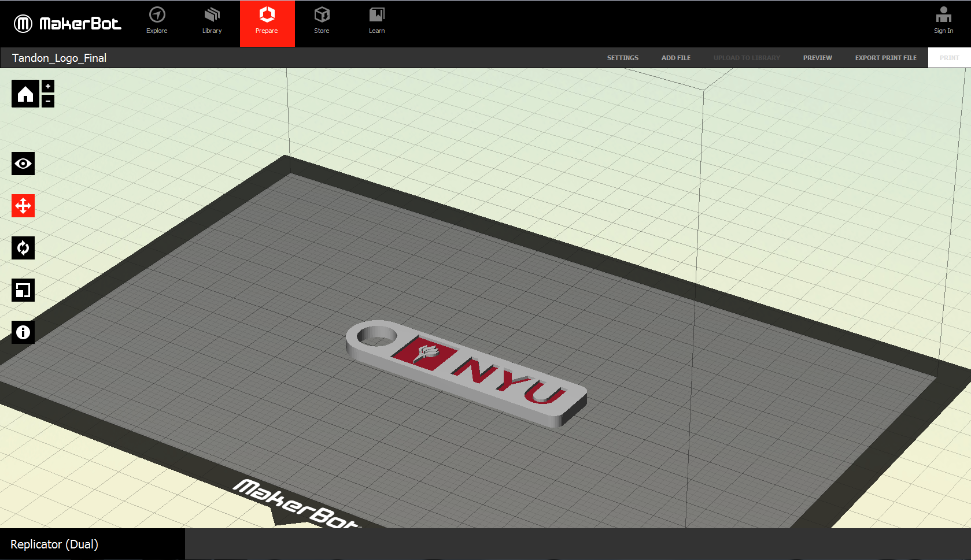
Task: Select the Prepare tab
Action: pos(267,23)
